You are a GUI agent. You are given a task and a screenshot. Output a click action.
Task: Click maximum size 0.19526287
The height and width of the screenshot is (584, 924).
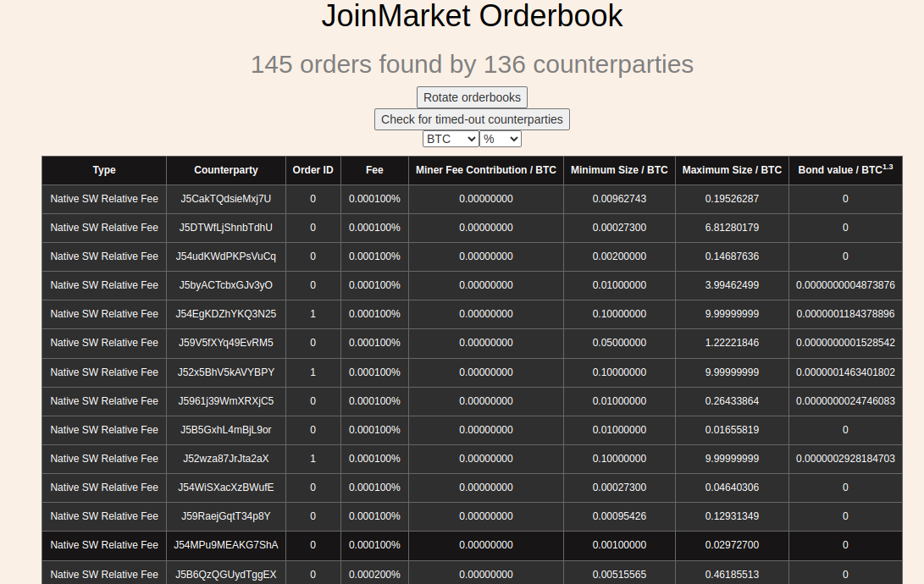732,199
